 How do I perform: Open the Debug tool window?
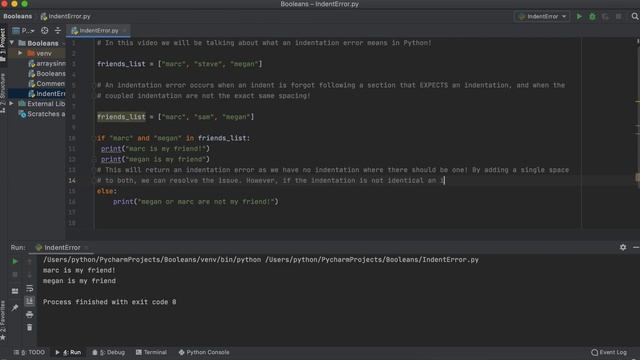coord(108,352)
